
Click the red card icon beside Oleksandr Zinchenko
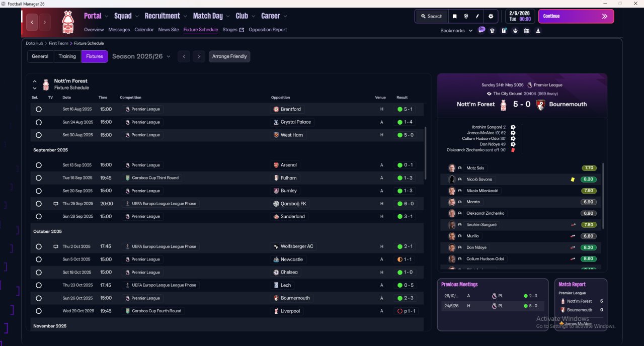[513, 150]
